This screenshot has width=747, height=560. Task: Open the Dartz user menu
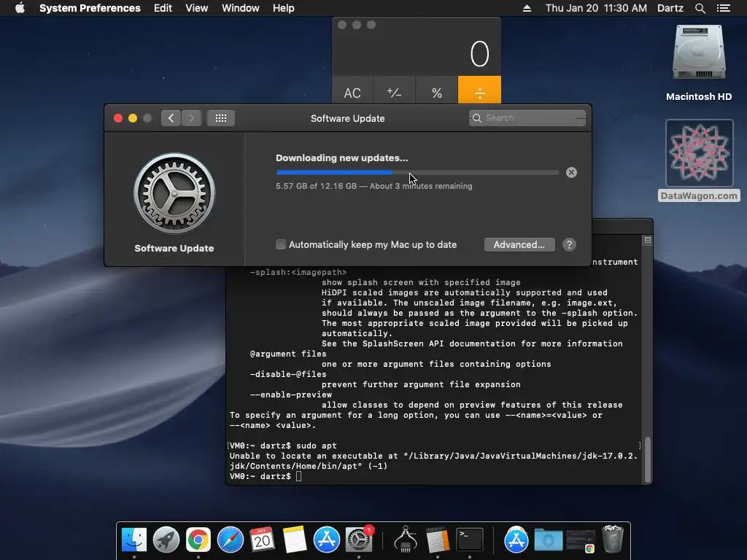[x=670, y=8]
